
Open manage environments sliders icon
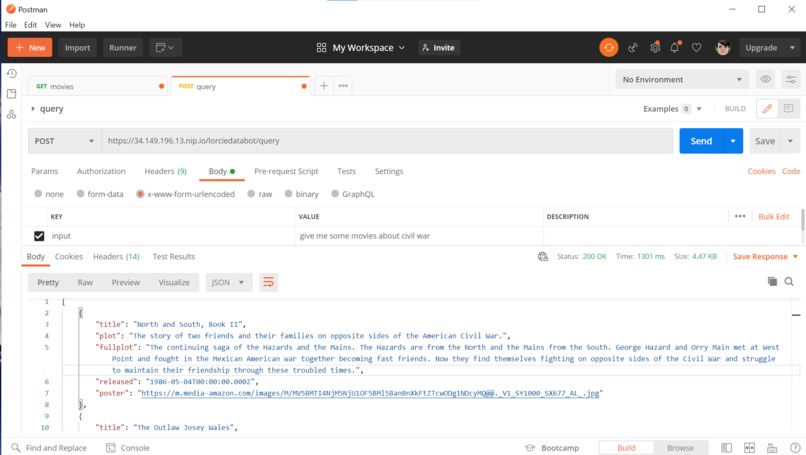791,79
